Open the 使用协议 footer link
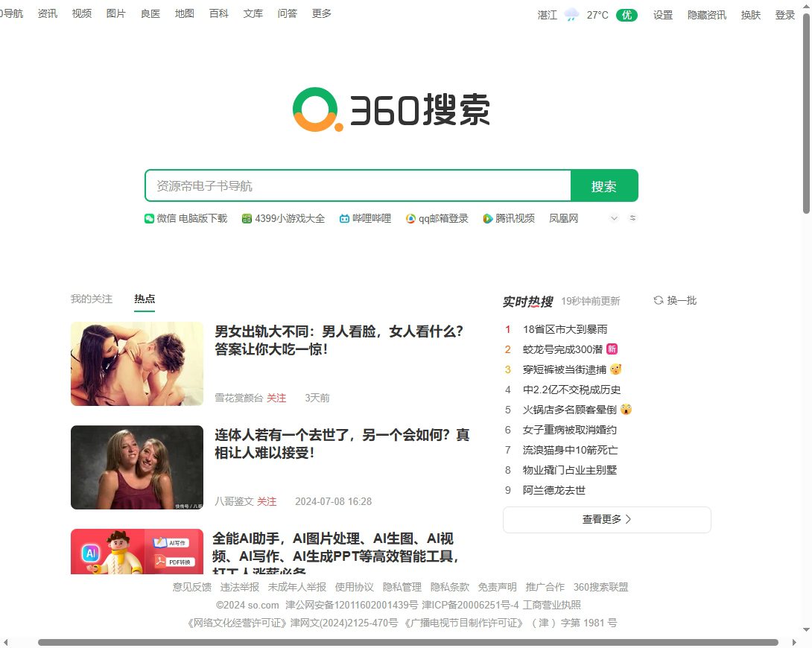The width and height of the screenshot is (812, 648). 355,587
